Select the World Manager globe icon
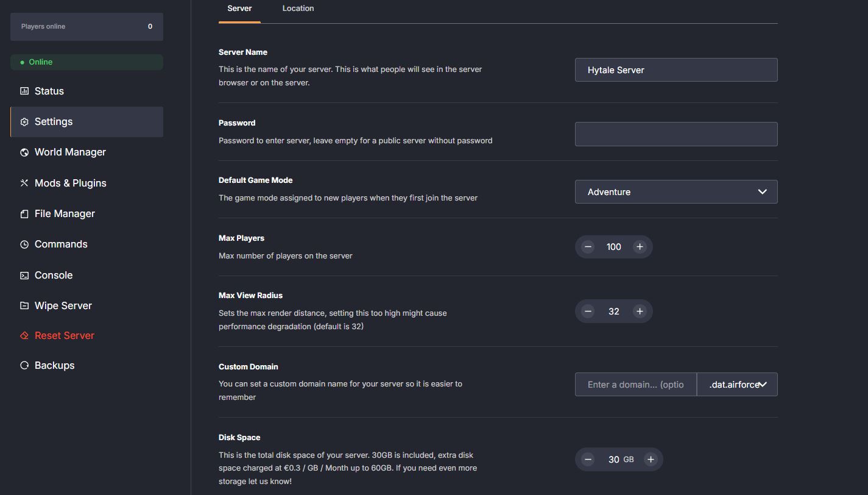 [x=24, y=152]
